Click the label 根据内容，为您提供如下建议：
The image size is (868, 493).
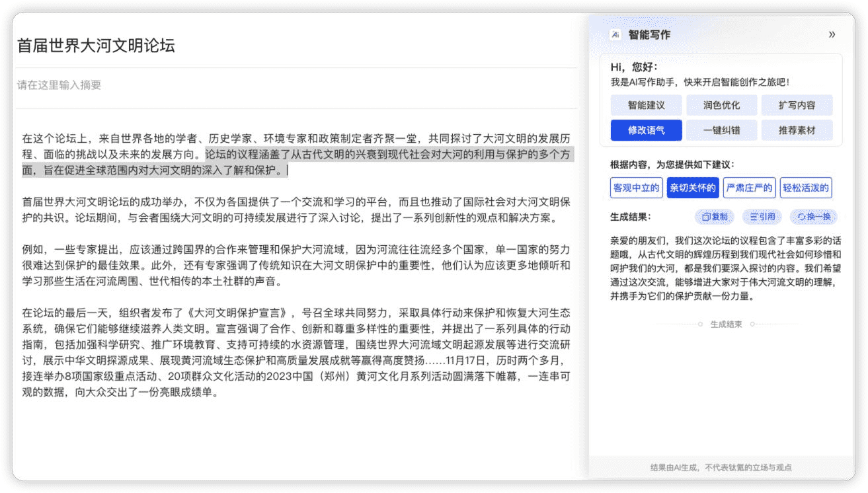pyautogui.click(x=672, y=165)
